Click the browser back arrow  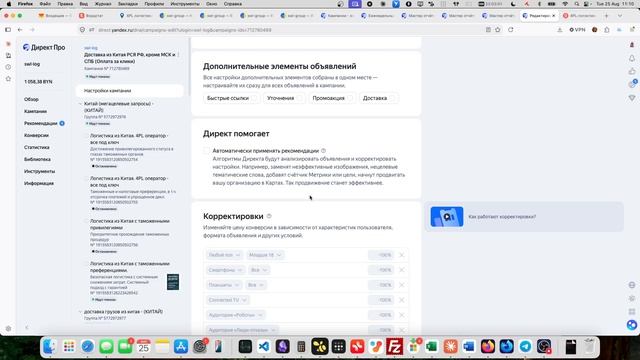pos(20,30)
